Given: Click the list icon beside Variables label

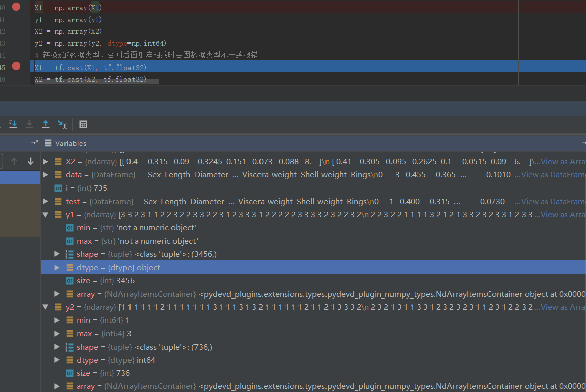Looking at the screenshot, I should tap(48, 143).
